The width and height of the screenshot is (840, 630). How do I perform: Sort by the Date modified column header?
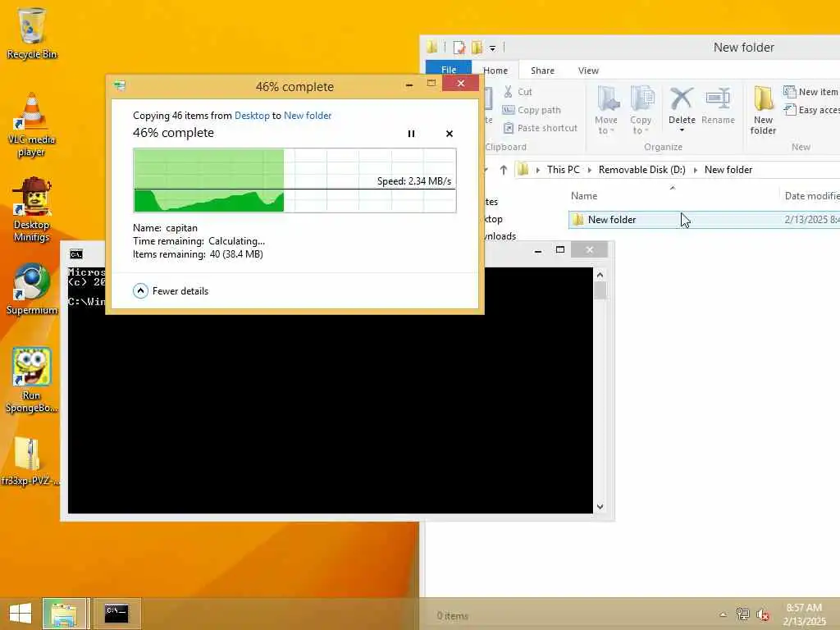click(x=811, y=195)
